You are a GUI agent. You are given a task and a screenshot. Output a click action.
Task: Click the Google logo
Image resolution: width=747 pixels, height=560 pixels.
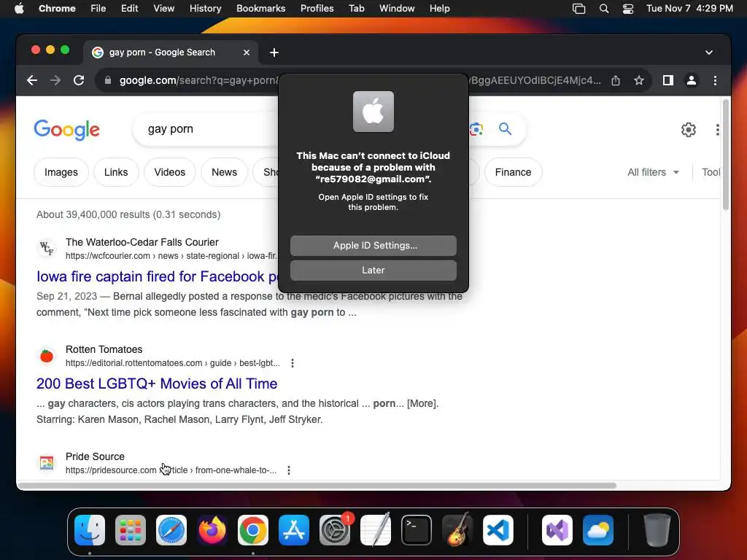point(66,130)
